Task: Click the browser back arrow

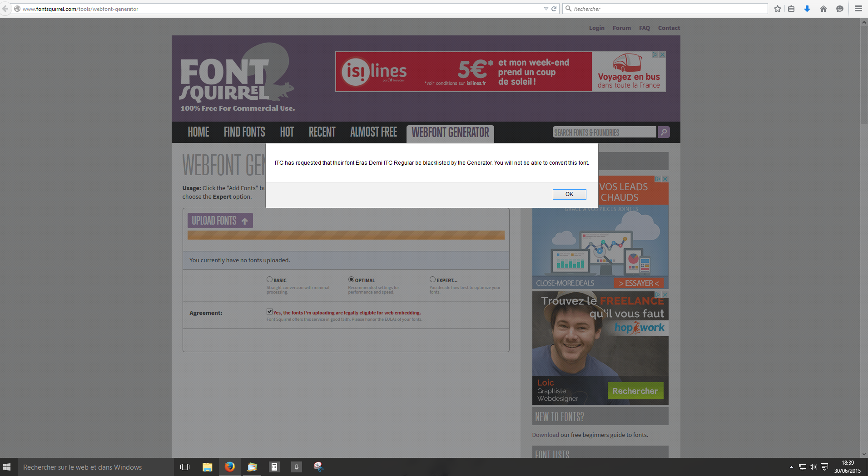Action: click(5, 9)
